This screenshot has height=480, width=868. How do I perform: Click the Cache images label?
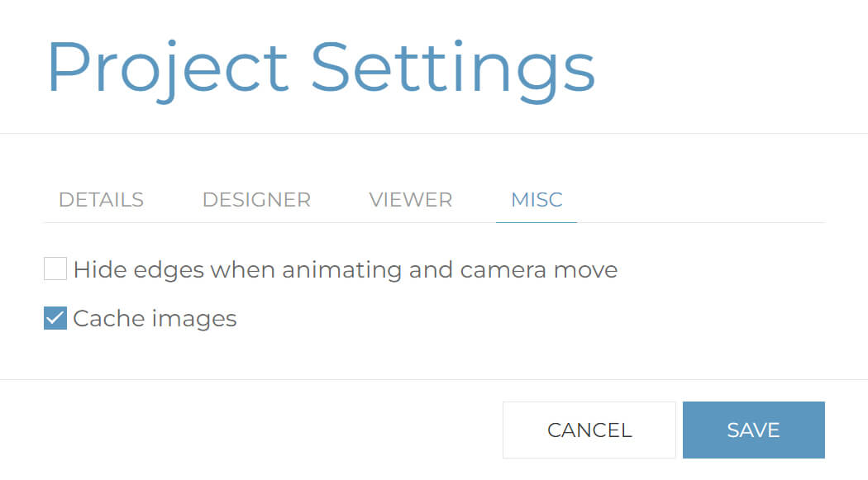click(155, 318)
